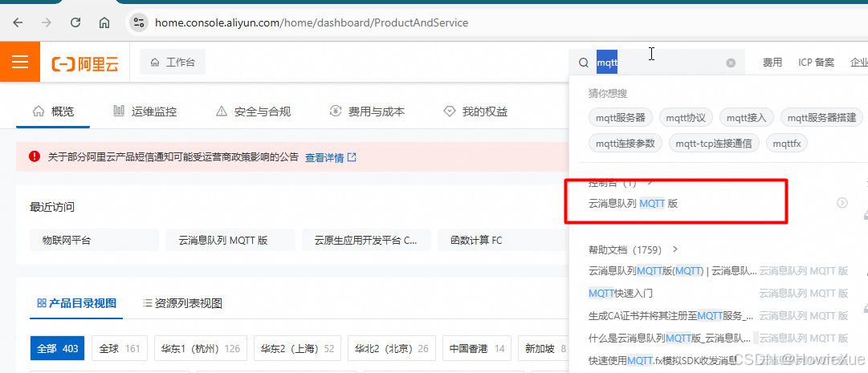Open 生成CA证书并将其注册至MQTT服务 document
The height and width of the screenshot is (373, 868).
[x=671, y=316]
